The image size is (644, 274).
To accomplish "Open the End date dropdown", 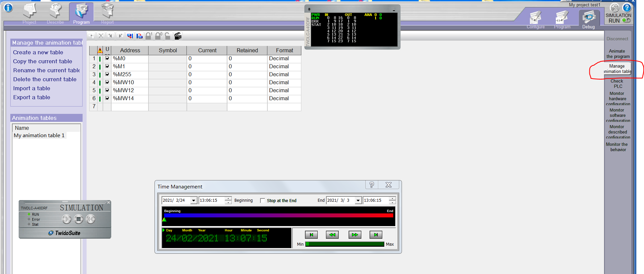I will point(358,200).
